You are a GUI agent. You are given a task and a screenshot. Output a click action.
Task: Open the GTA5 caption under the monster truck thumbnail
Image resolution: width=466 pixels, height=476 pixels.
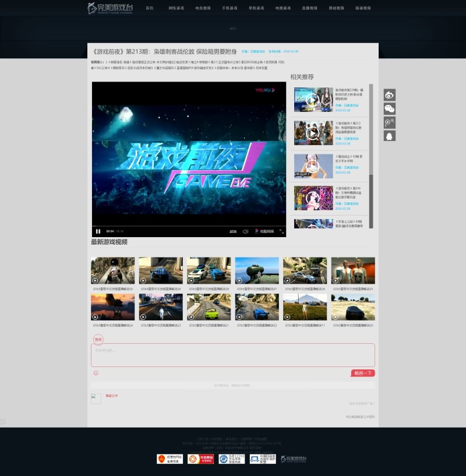(x=112, y=289)
